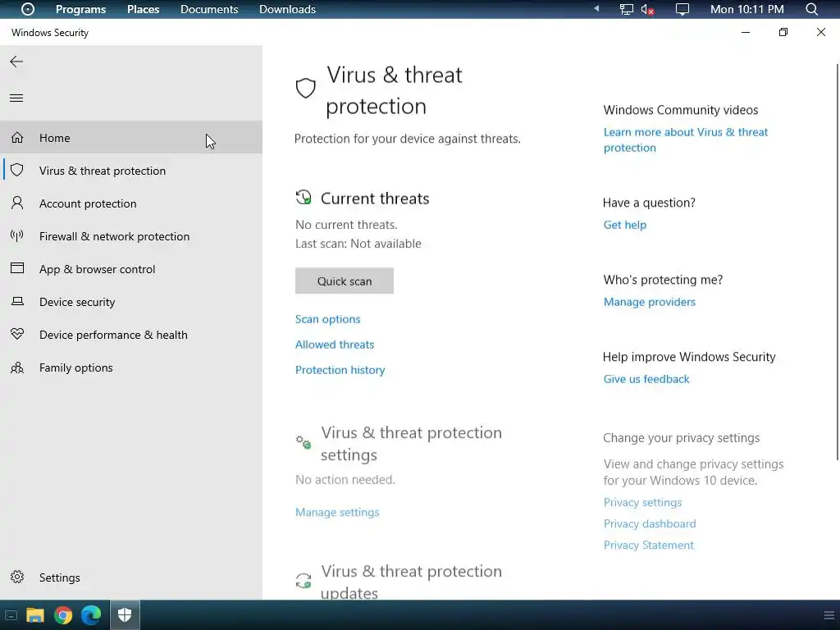Viewport: 840px width, 630px height.
Task: Click the antenna icon for Firewall & network protection
Action: (17, 235)
